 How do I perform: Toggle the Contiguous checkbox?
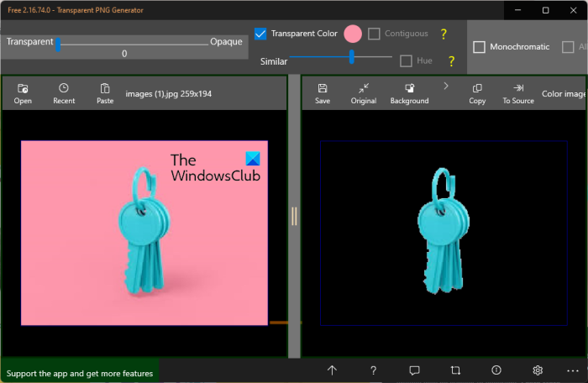(x=375, y=34)
